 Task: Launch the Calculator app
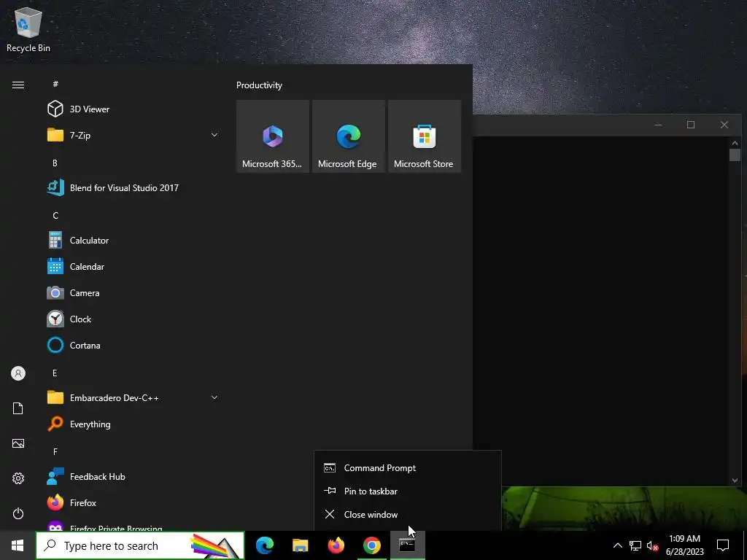(x=132, y=241)
